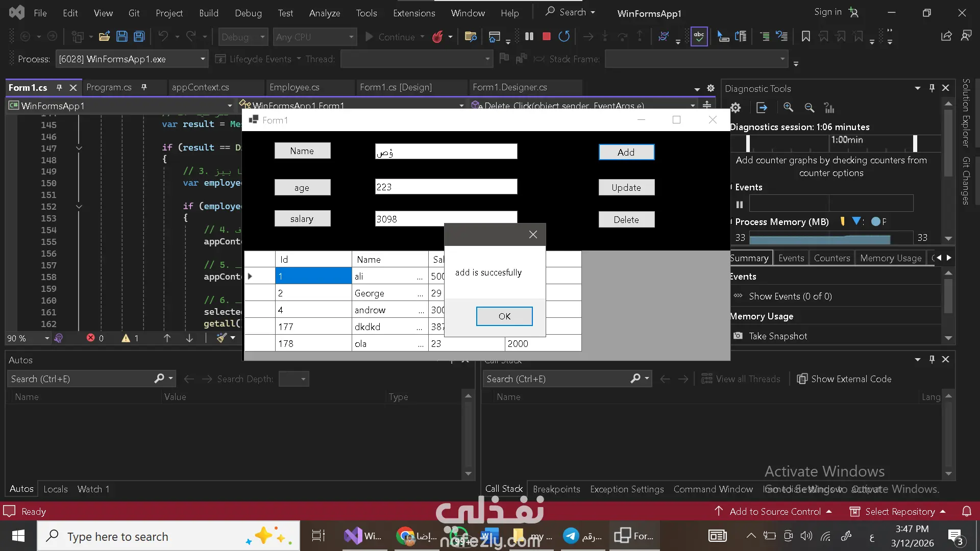
Task: Toggle the Events pause button
Action: click(740, 205)
